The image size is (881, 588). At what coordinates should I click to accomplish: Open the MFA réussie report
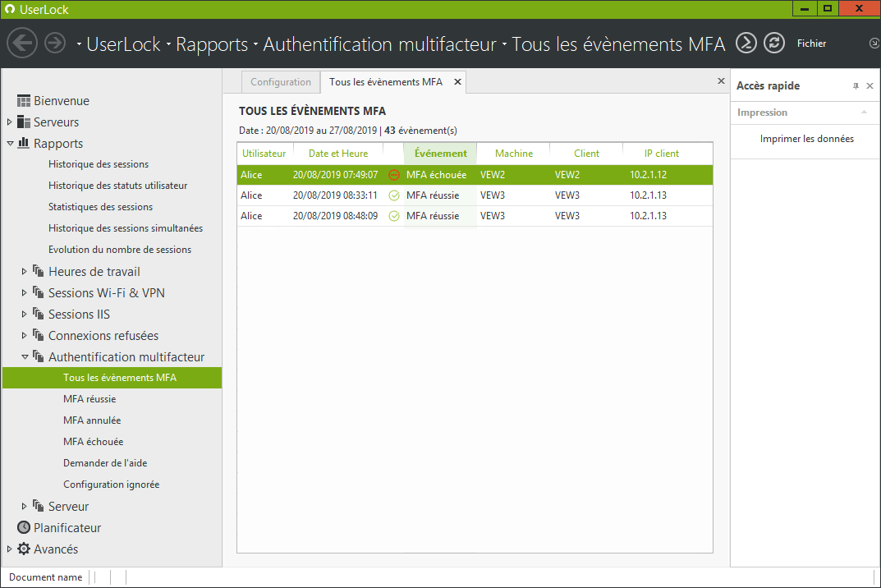click(89, 399)
